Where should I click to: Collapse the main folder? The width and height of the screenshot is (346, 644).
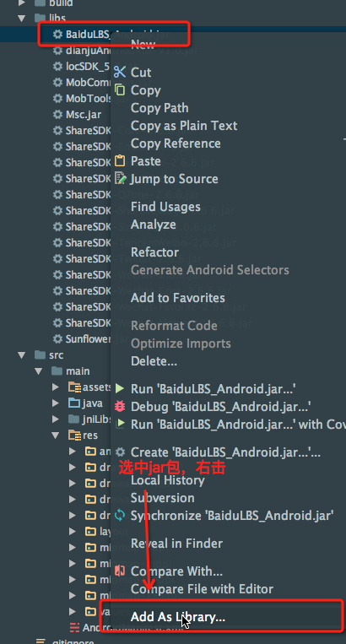click(39, 371)
